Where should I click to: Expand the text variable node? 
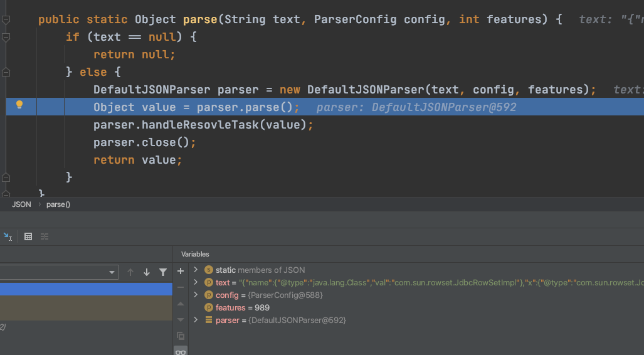[196, 283]
